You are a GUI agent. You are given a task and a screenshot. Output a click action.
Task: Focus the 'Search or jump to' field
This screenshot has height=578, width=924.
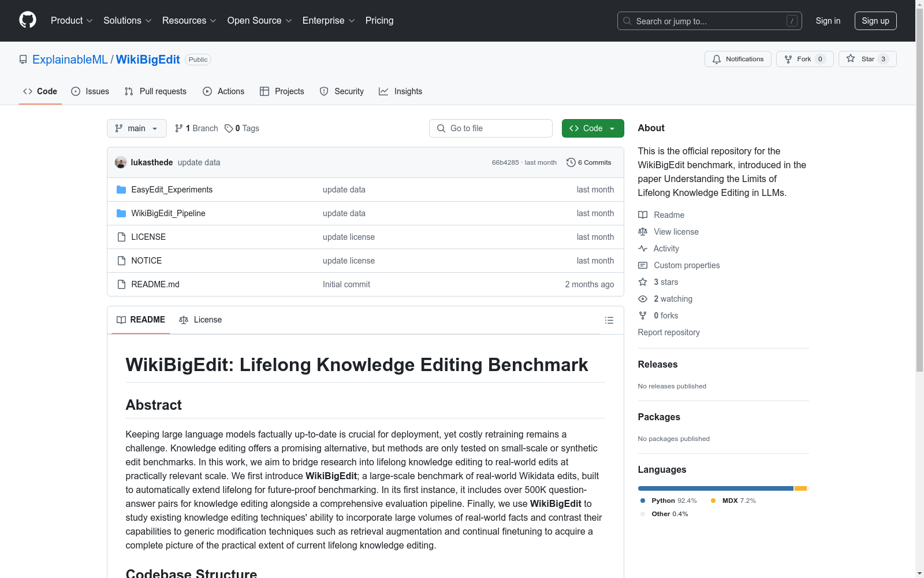click(x=710, y=21)
